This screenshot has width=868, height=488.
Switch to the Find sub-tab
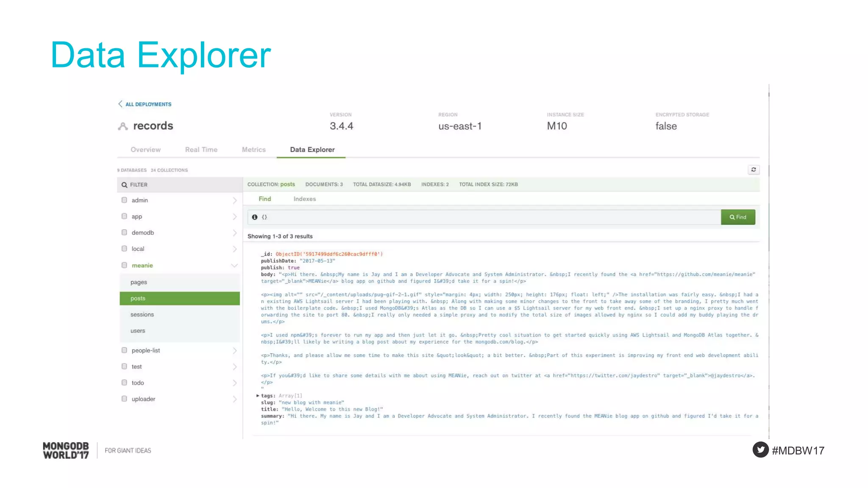265,199
